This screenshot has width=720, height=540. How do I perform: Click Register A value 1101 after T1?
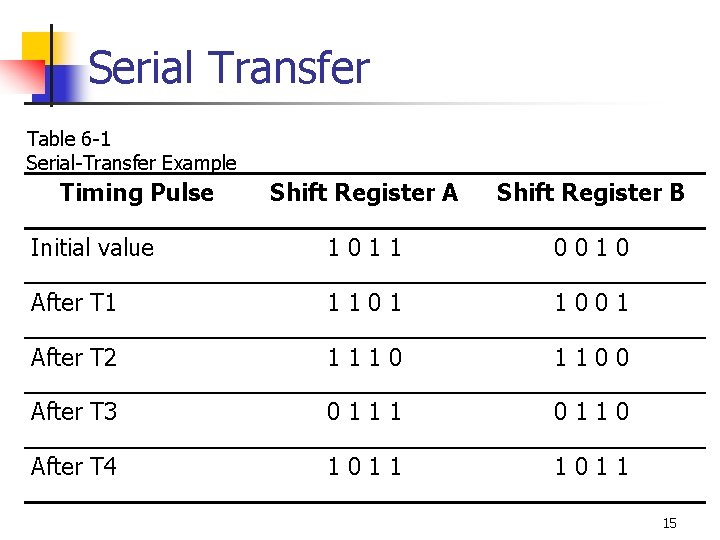click(365, 303)
